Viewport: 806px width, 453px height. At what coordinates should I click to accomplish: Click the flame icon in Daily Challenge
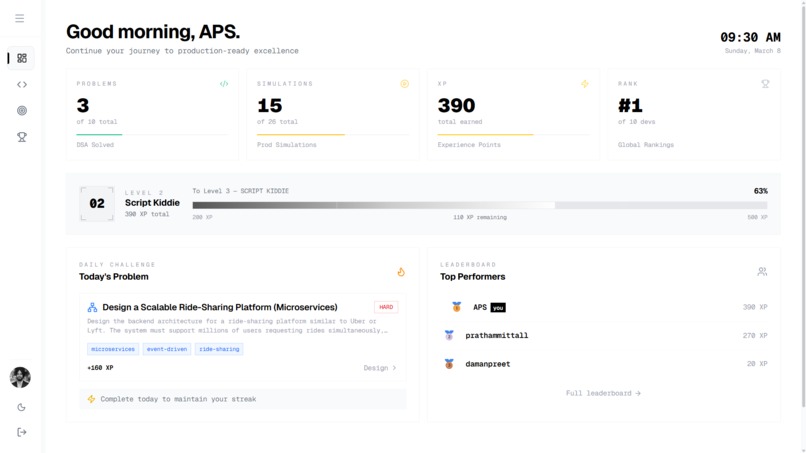pyautogui.click(x=401, y=272)
